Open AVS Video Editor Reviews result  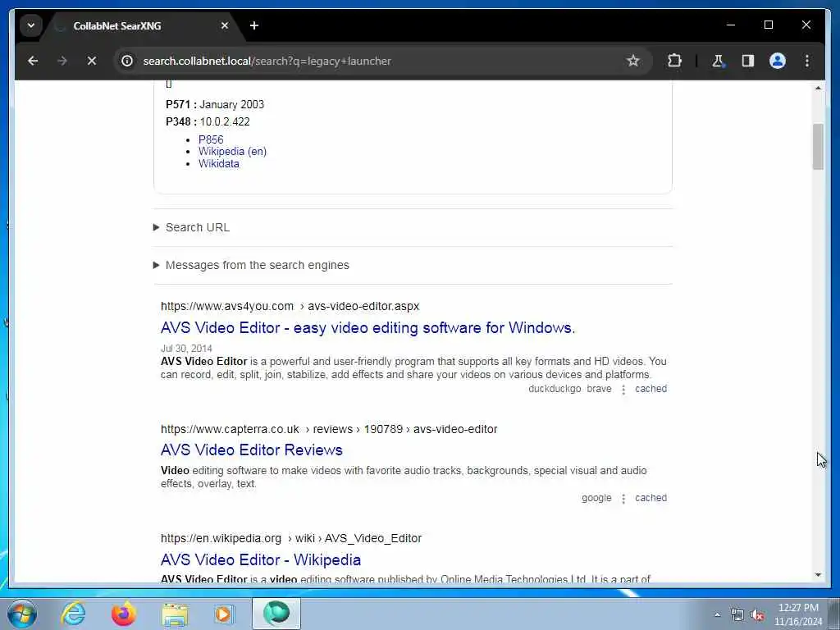coord(251,450)
